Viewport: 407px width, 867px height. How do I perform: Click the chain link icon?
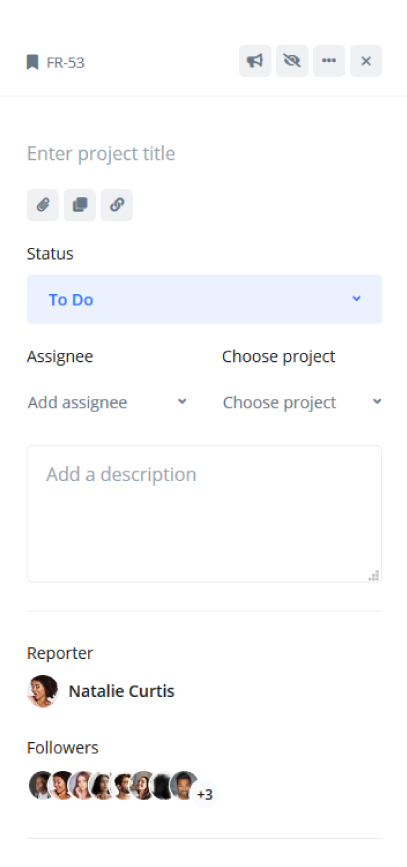117,205
